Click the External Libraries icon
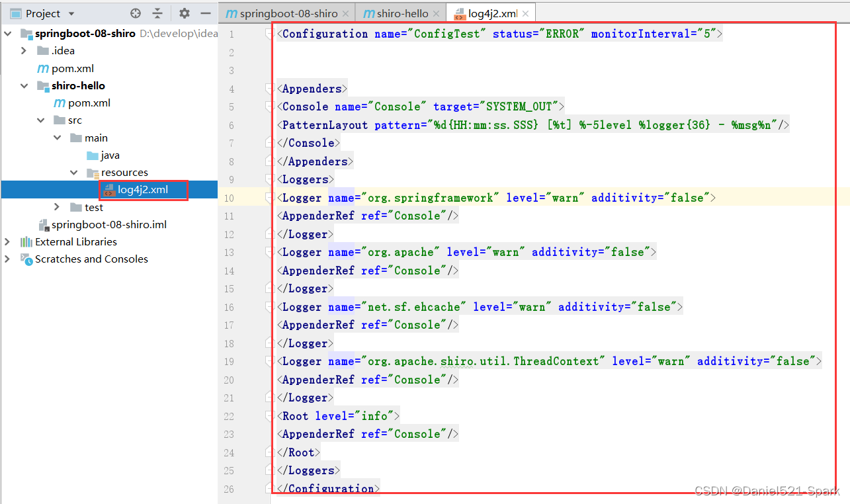Screen dimensions: 850x504 point(26,241)
